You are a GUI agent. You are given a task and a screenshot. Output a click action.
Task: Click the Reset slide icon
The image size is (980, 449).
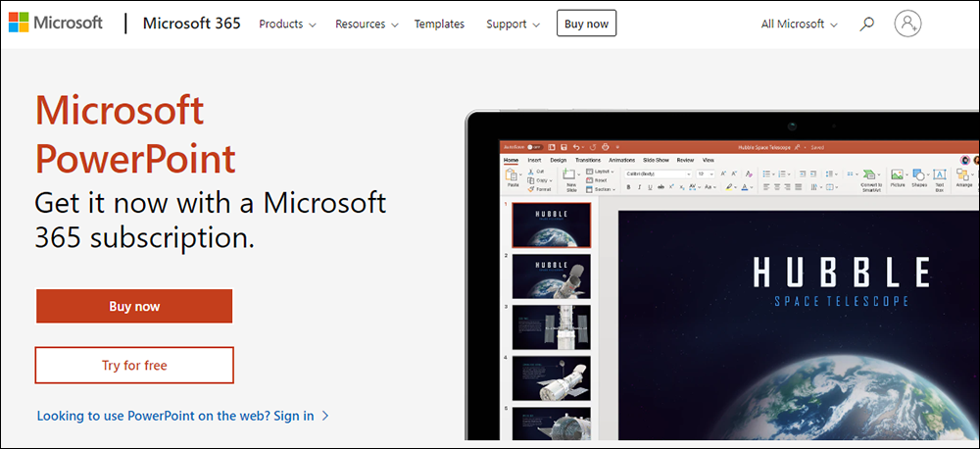(589, 180)
